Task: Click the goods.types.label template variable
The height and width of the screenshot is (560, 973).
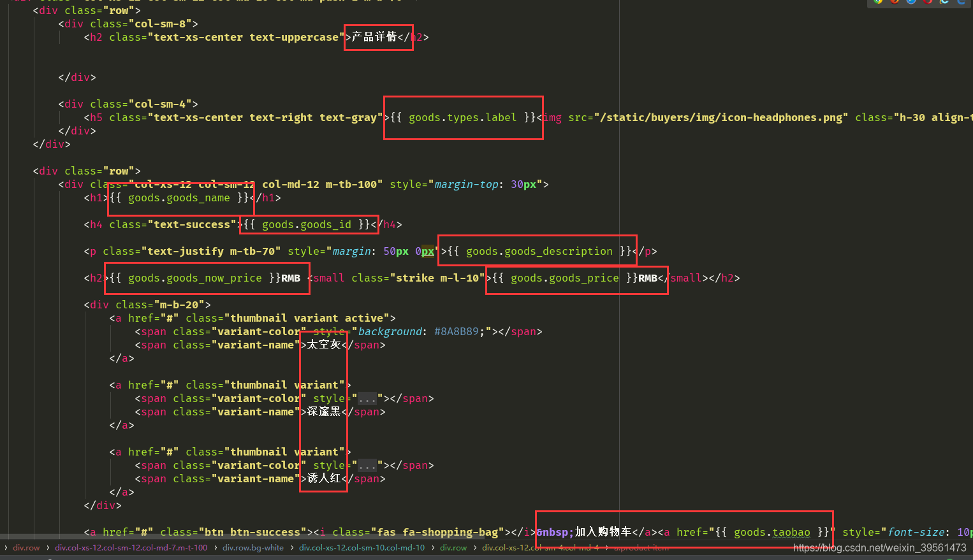Action: coord(463,118)
